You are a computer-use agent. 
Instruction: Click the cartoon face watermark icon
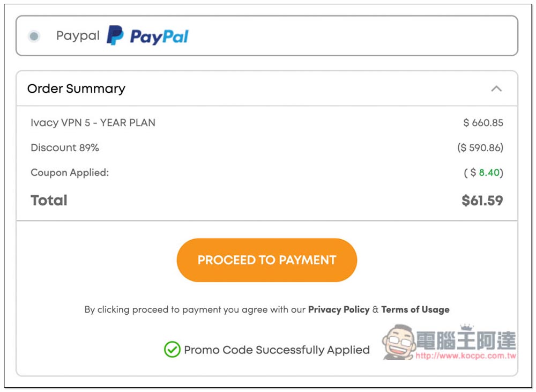coord(399,342)
